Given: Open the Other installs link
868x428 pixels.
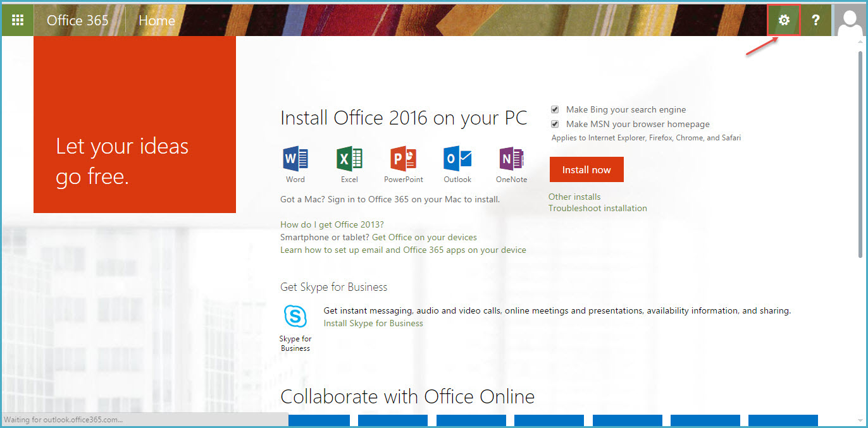Looking at the screenshot, I should (574, 197).
